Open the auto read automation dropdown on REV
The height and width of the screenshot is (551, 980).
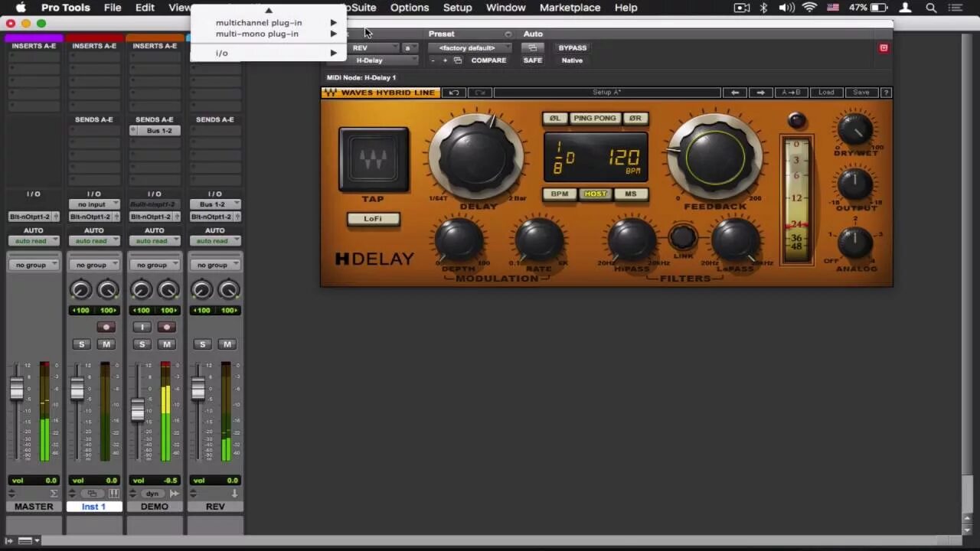click(x=215, y=240)
